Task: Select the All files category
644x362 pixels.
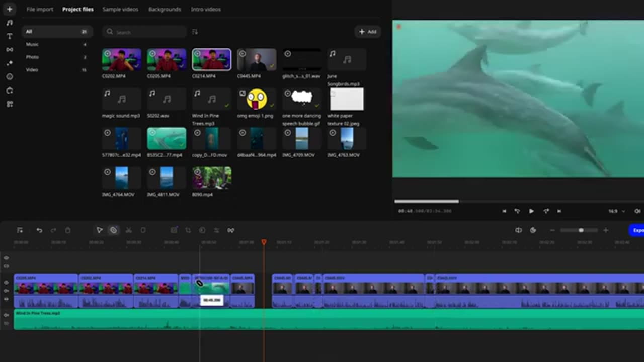Action: [57, 31]
